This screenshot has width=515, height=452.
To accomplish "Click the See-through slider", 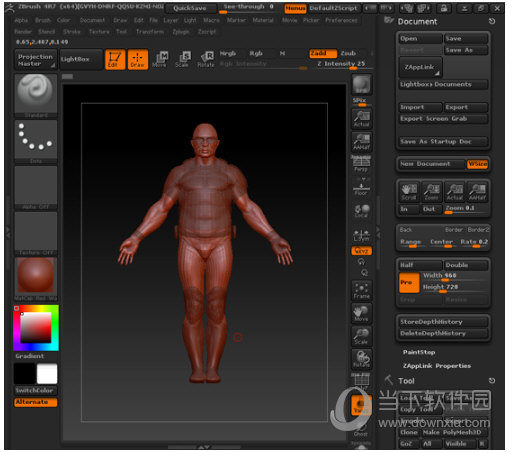I will (x=247, y=8).
